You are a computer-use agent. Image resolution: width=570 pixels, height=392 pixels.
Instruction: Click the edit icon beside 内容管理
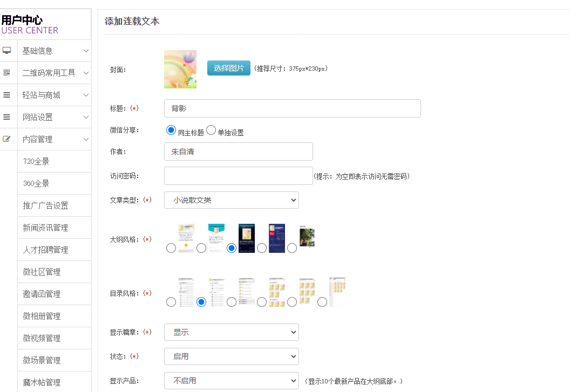pyautogui.click(x=7, y=139)
